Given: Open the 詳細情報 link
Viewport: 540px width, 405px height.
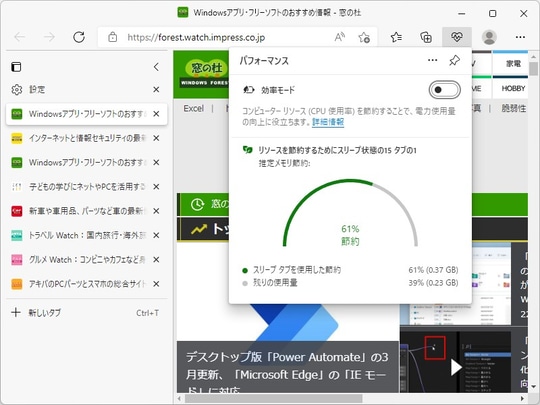Looking at the screenshot, I should tap(328, 122).
